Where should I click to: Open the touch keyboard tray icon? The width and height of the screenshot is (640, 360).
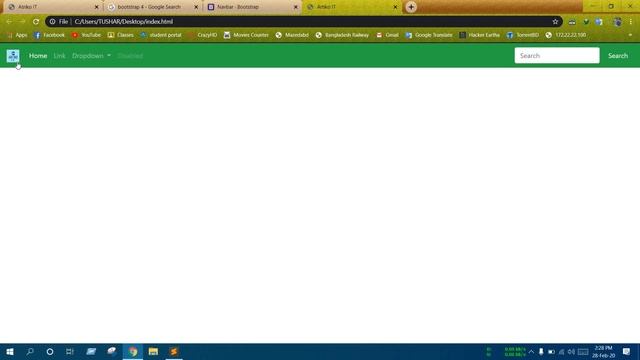[x=583, y=352]
